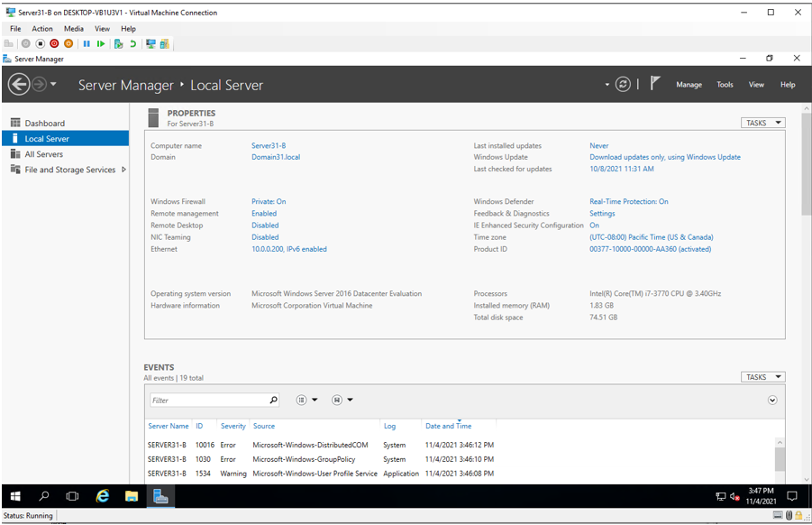The image size is (812, 525).
Task: Open Properties TASKS dropdown
Action: (x=762, y=123)
